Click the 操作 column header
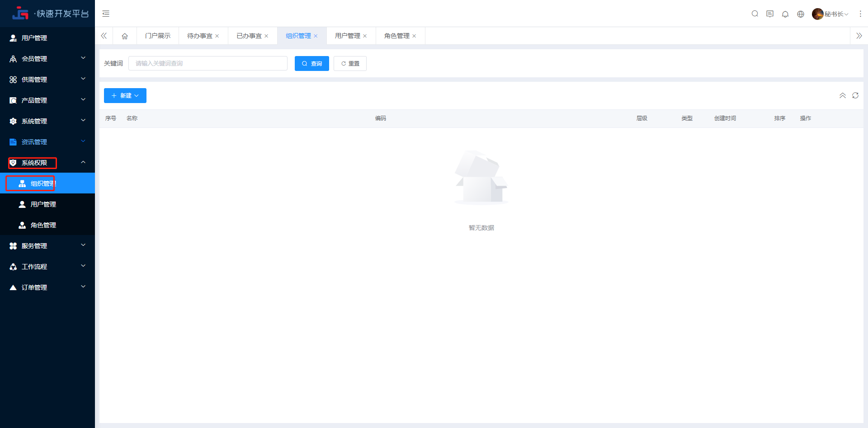 [806, 118]
